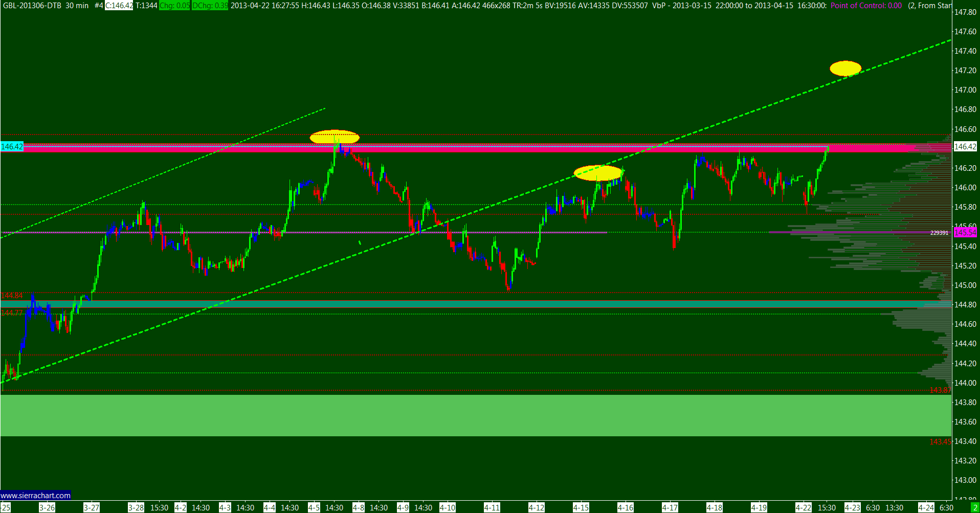Click the highlighted C:146.42 close value
This screenshot has height=513, width=980.
[119, 6]
